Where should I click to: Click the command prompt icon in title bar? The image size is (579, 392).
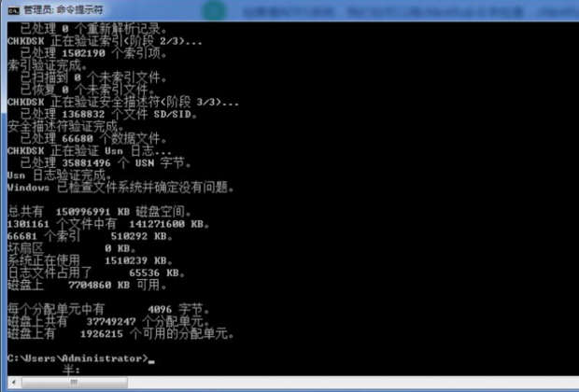[x=13, y=10]
